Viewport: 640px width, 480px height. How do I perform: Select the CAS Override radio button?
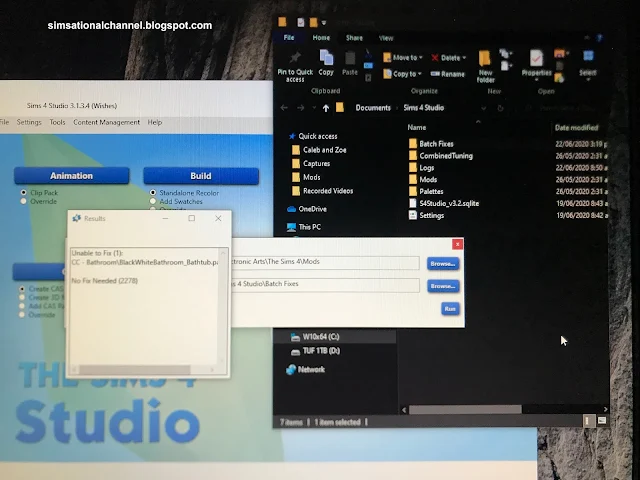22,315
